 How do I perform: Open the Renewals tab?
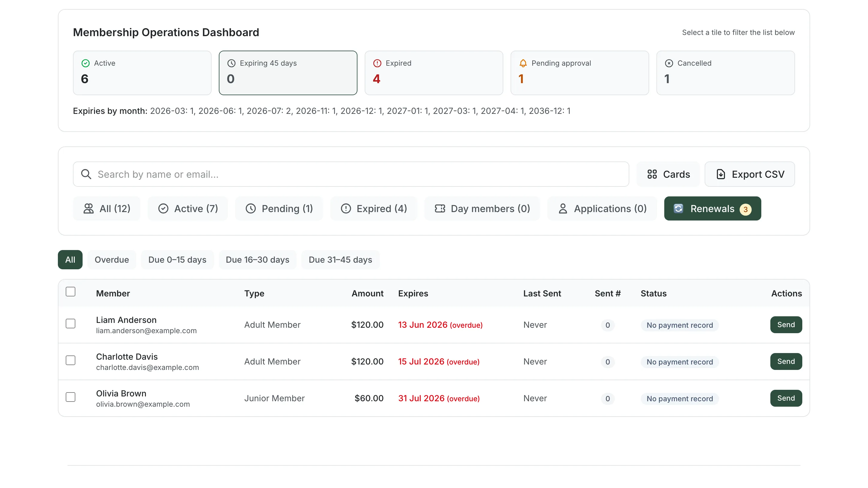[x=713, y=208]
